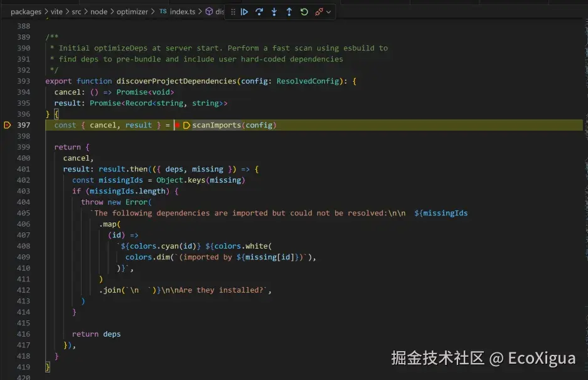Click Promise<Record<string, string>> on line 395
The width and height of the screenshot is (588, 380).
pos(158,103)
